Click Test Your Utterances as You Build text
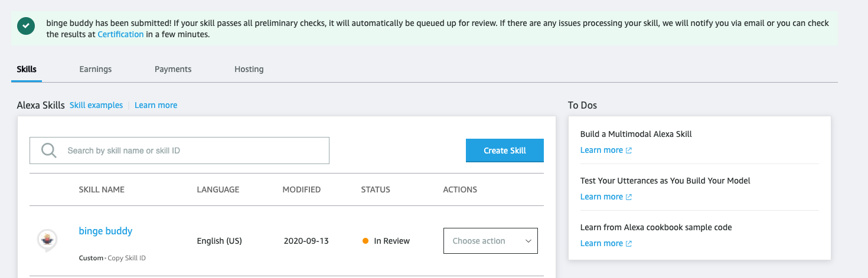868x278 pixels. pyautogui.click(x=665, y=181)
